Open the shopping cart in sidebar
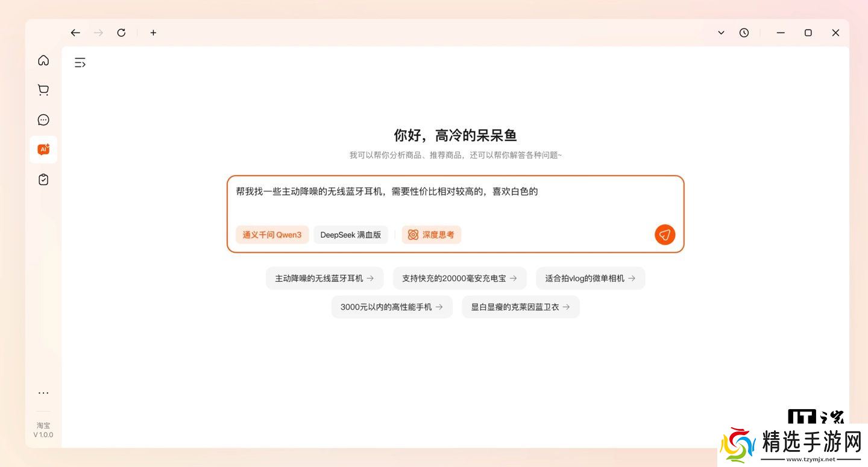Screen dimensions: 868x467 coord(43,90)
